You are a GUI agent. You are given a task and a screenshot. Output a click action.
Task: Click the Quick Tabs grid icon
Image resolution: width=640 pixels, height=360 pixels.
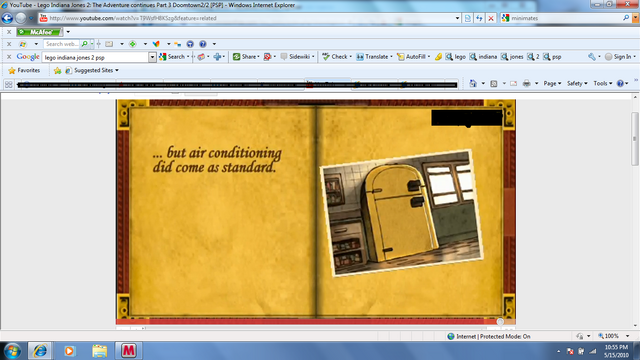(9, 84)
